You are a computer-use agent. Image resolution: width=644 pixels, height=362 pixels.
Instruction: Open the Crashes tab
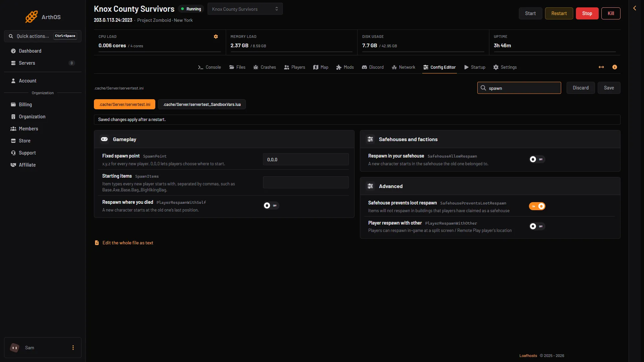(264, 67)
